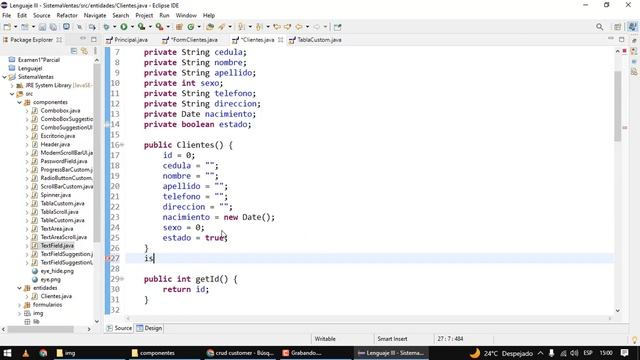Click the editor vertical scrollbar thumb

(x=618, y=106)
